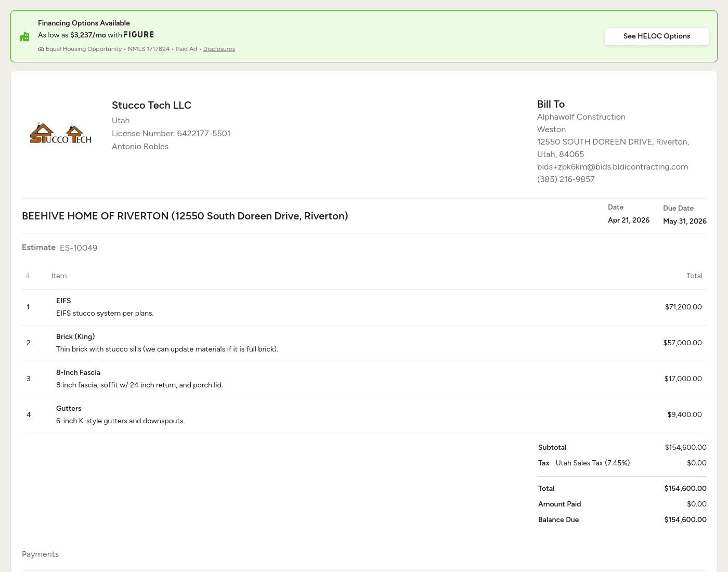Click the Stucco Tech logo image

tap(61, 133)
